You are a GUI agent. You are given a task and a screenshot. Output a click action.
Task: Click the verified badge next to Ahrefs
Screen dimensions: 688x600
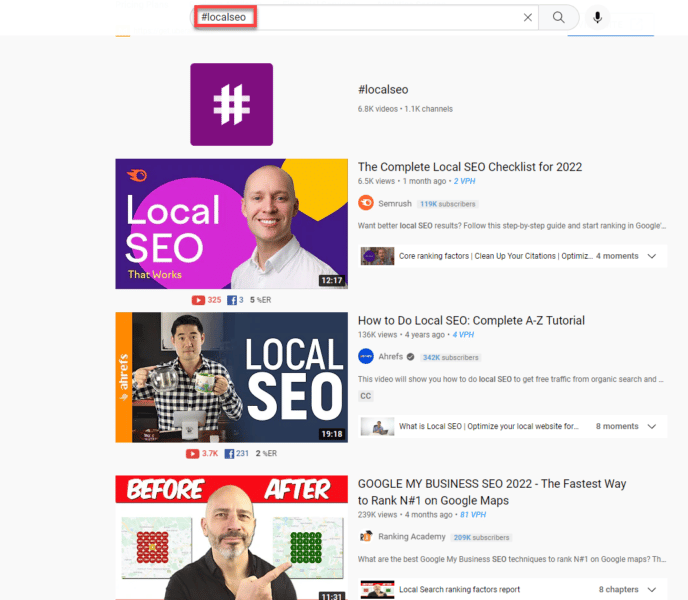(x=410, y=357)
